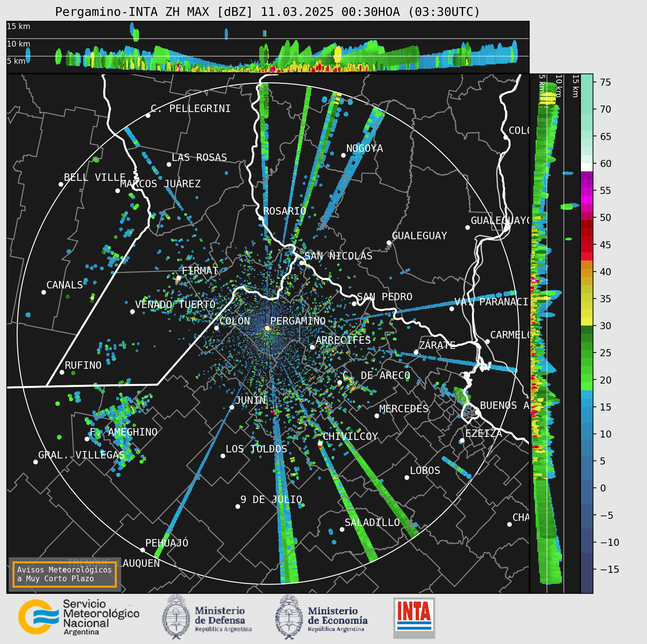This screenshot has width=647, height=644.
Task: Click the GUALEGUAYCHU label near right edge
Action: (500, 221)
